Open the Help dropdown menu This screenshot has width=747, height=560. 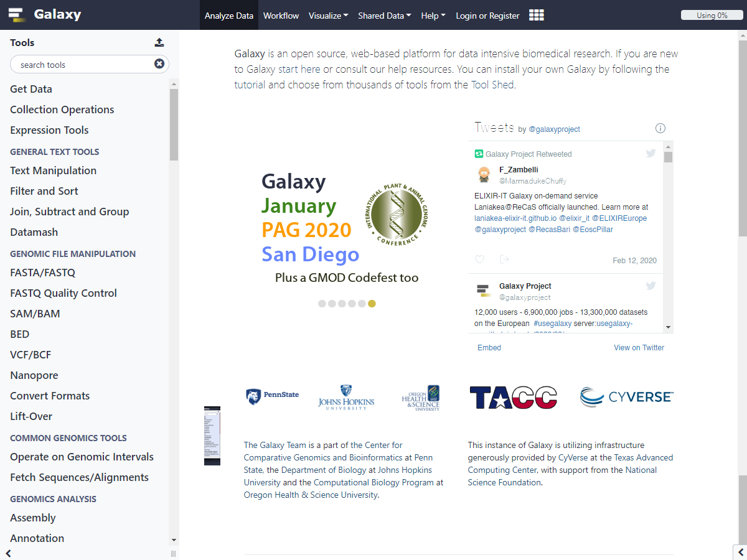tap(433, 16)
